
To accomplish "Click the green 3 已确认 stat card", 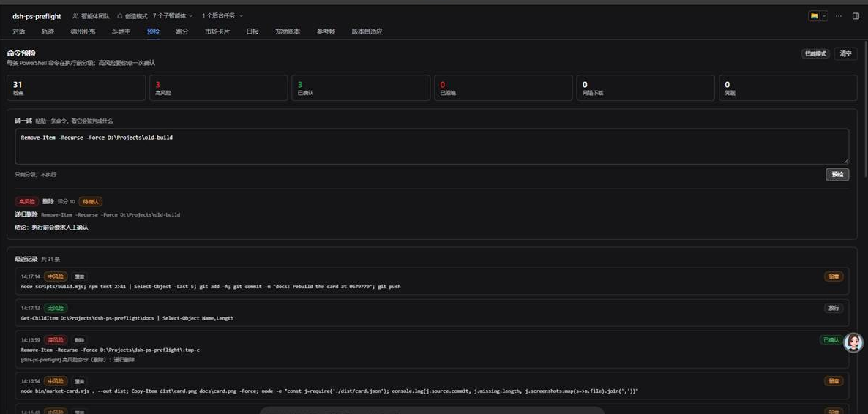I will coord(361,88).
